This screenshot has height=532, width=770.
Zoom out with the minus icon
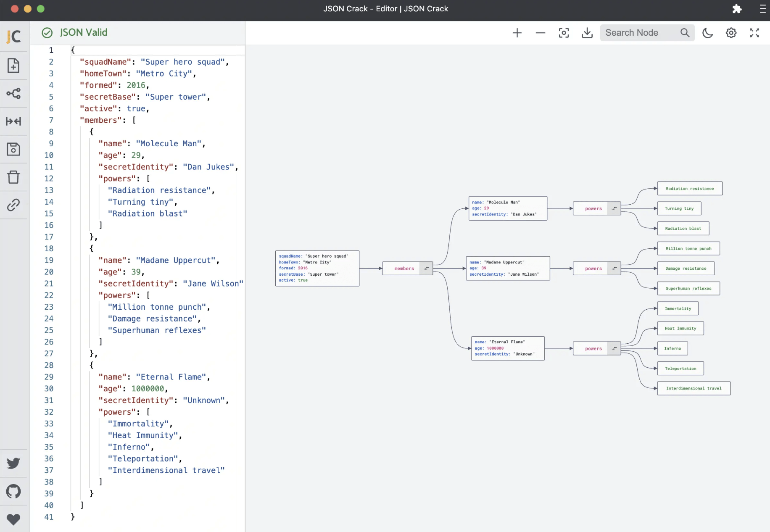tap(541, 33)
